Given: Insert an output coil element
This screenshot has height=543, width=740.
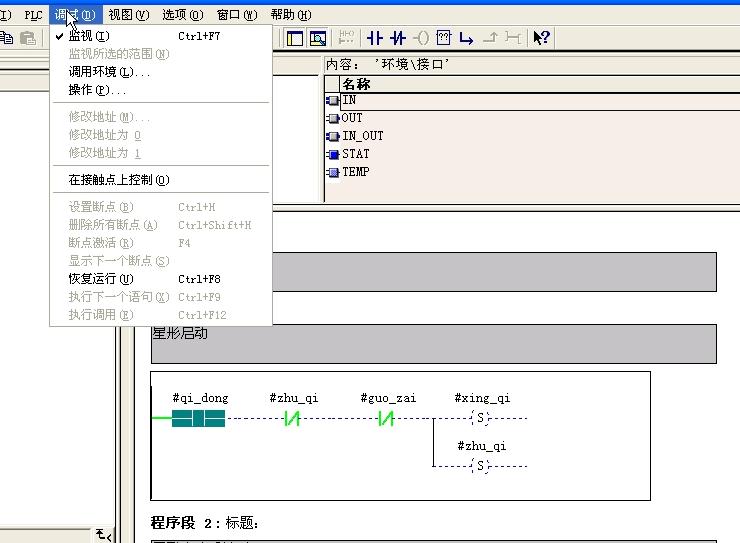Looking at the screenshot, I should point(421,38).
